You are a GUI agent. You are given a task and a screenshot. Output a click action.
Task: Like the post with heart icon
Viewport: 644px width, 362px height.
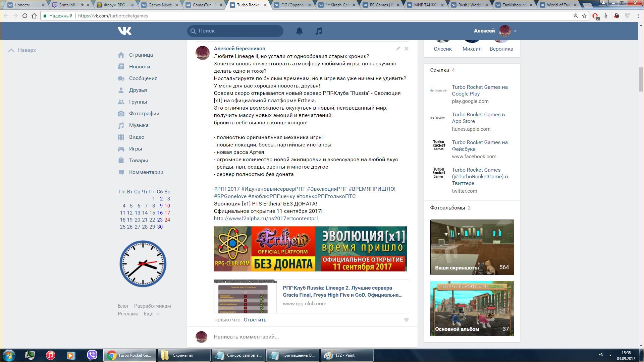pyautogui.click(x=407, y=320)
